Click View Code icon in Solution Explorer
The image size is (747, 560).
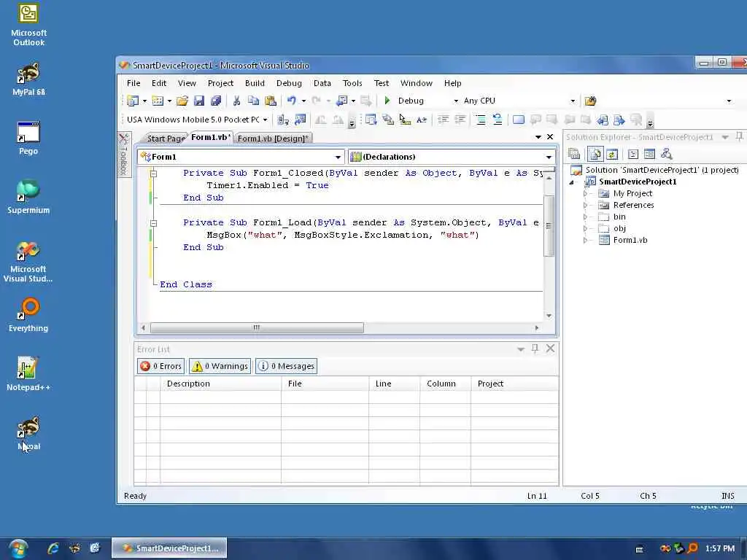[632, 154]
